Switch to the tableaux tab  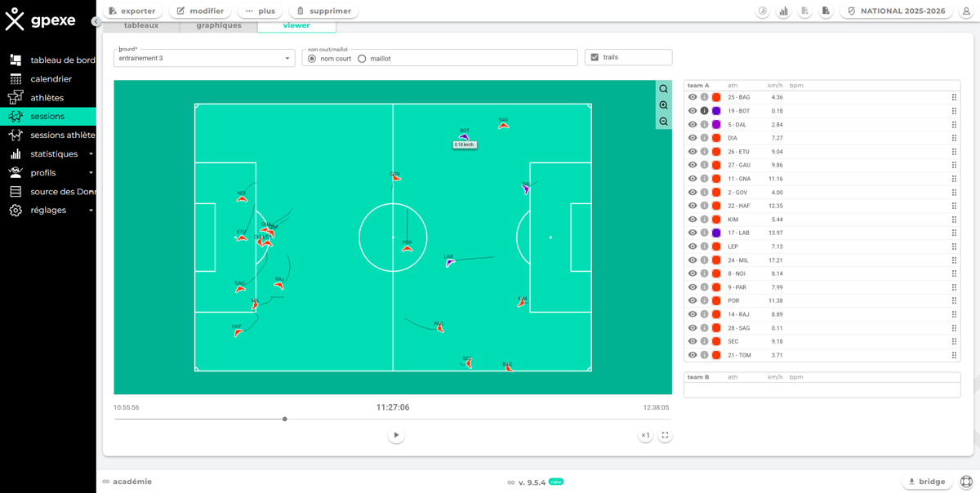[x=140, y=25]
